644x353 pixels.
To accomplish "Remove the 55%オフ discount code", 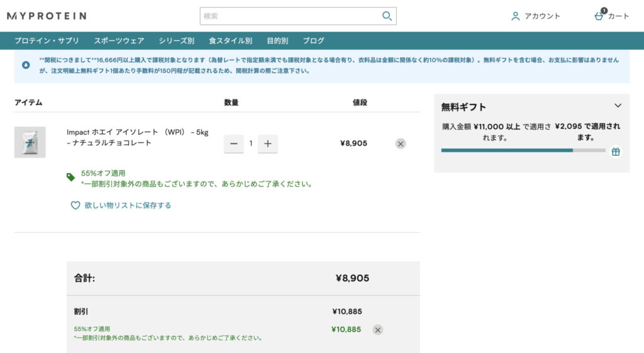I will click(x=378, y=330).
